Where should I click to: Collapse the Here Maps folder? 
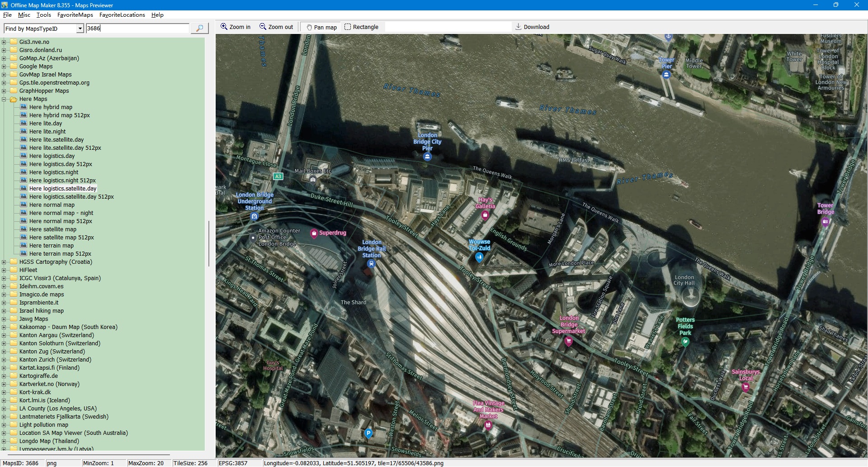(x=4, y=99)
